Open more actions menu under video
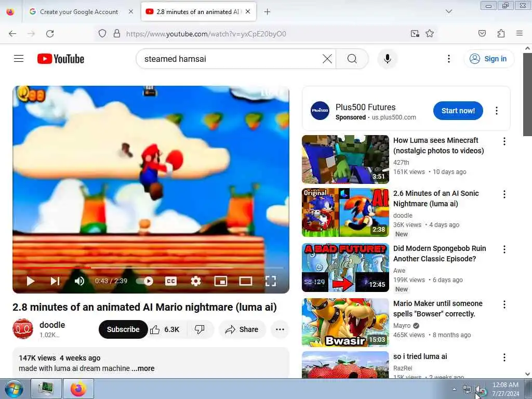Viewport: 532px width, 399px height. coord(280,329)
